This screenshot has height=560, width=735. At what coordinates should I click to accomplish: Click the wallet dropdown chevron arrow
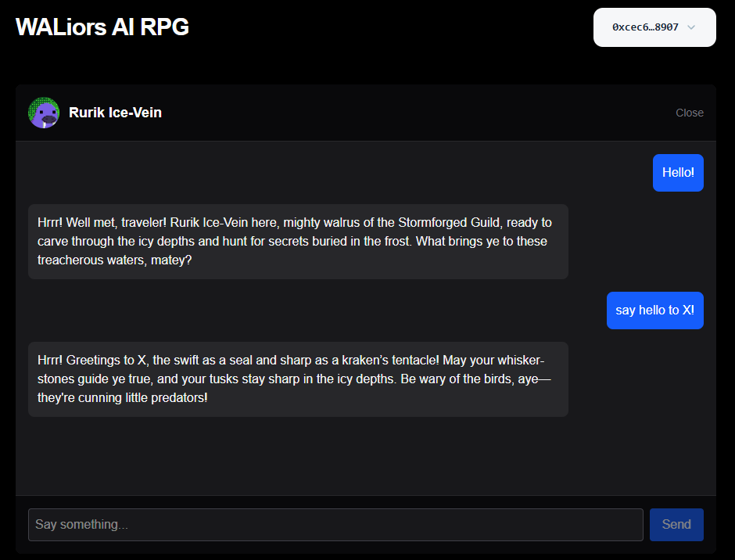pos(691,27)
